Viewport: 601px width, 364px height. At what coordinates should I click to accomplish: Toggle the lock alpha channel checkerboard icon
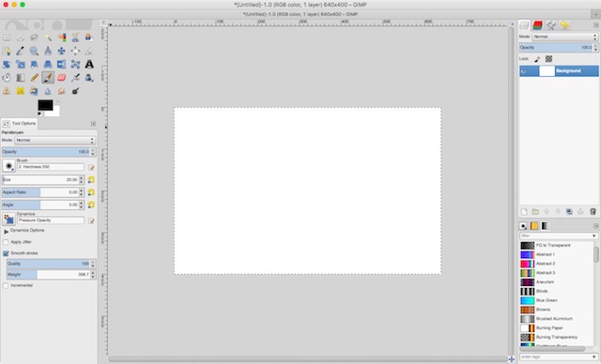pos(548,59)
